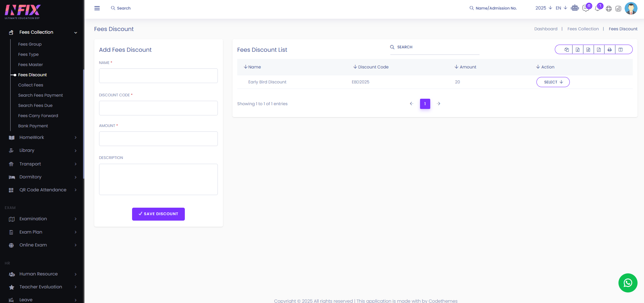Export the list to CSV
644x303 pixels.
click(588, 50)
